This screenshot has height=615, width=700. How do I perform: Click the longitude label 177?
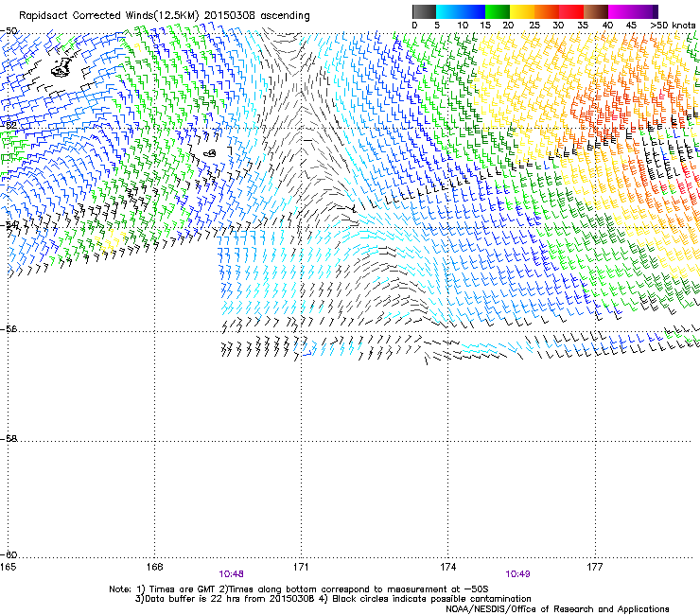click(x=594, y=567)
